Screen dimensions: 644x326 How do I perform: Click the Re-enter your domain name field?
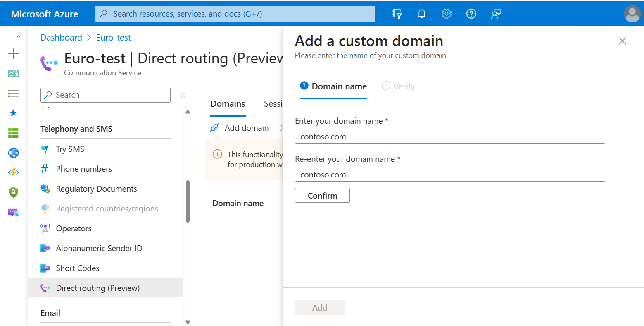(x=450, y=174)
